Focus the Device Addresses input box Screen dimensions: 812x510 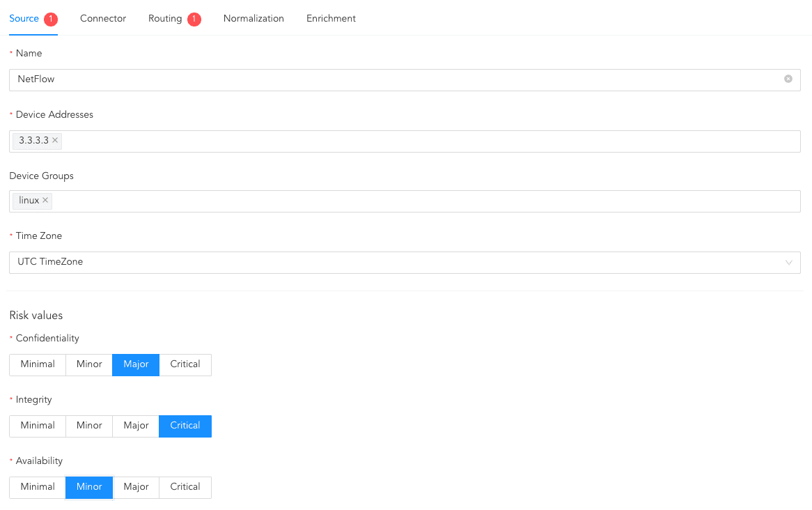point(418,141)
